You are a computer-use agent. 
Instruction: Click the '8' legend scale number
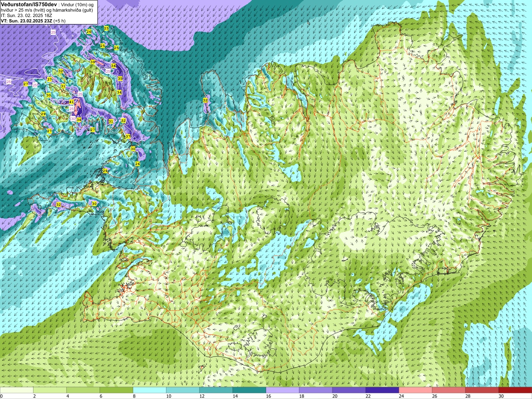[x=134, y=396]
